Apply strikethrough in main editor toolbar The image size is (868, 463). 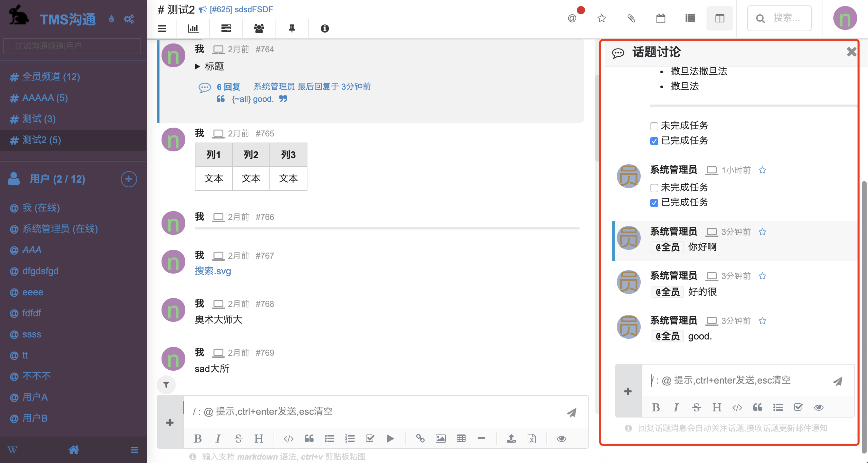(x=238, y=439)
